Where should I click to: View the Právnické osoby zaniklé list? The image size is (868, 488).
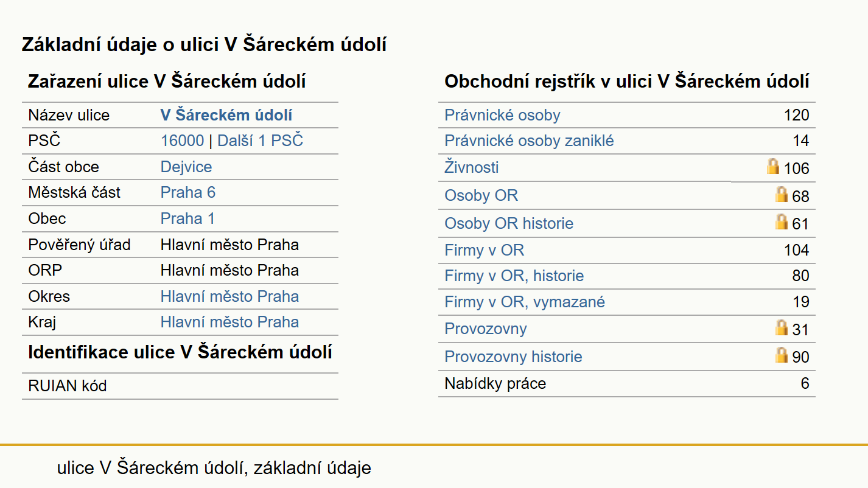click(x=529, y=141)
